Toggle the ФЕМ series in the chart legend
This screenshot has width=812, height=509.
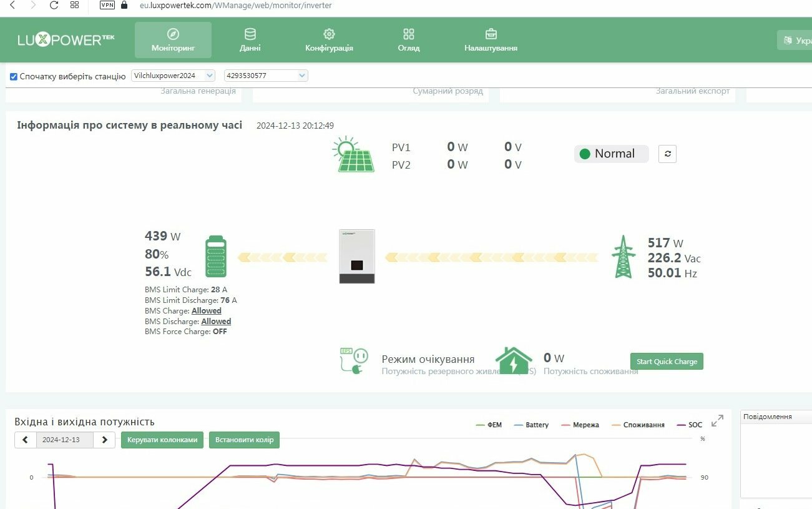coord(489,425)
